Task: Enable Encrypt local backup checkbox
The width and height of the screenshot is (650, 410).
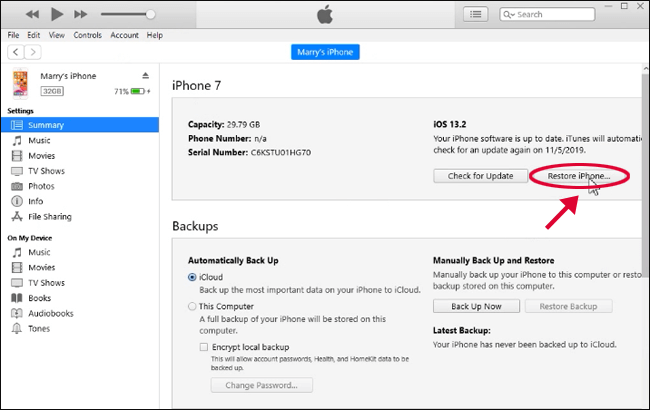Action: click(204, 347)
